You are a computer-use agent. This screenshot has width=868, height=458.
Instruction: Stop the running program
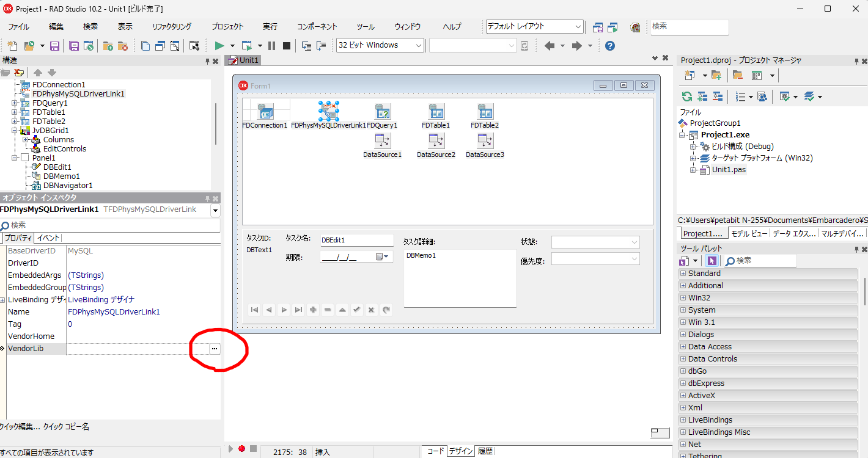tap(285, 45)
